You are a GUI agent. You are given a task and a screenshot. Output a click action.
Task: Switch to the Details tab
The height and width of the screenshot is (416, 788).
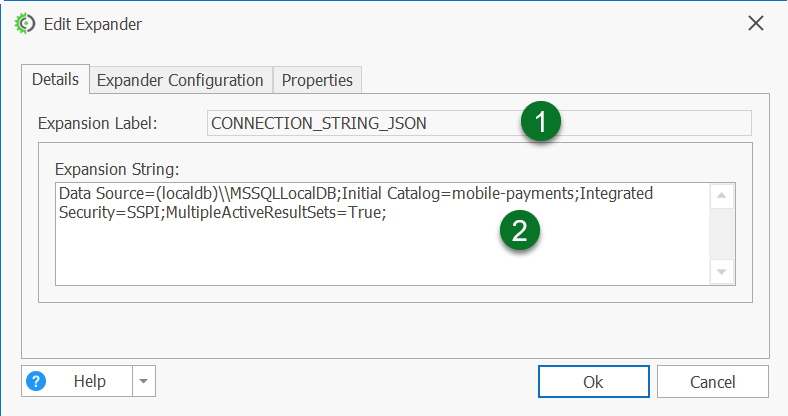click(56, 79)
